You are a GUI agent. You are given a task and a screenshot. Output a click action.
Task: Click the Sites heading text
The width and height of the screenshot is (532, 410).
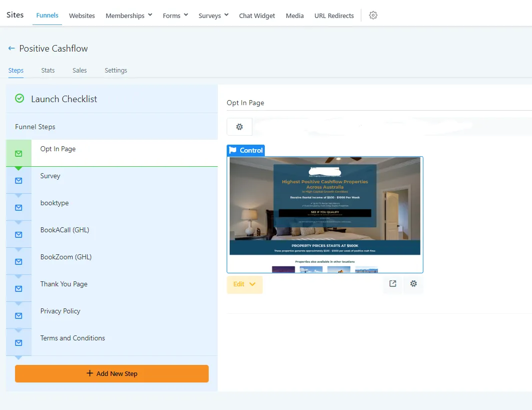click(x=15, y=15)
